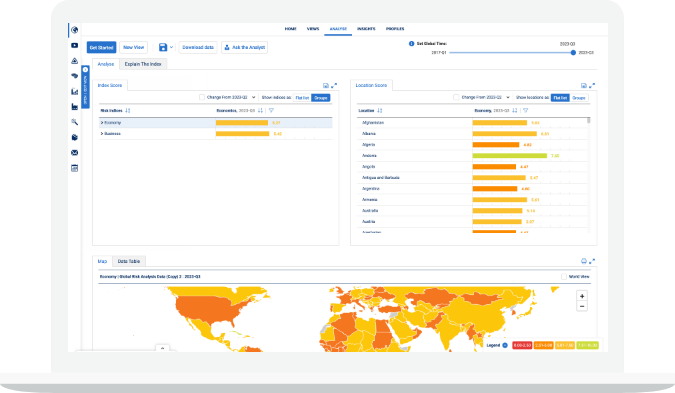Click the warning triangle sidebar icon
The height and width of the screenshot is (393, 675).
click(74, 61)
